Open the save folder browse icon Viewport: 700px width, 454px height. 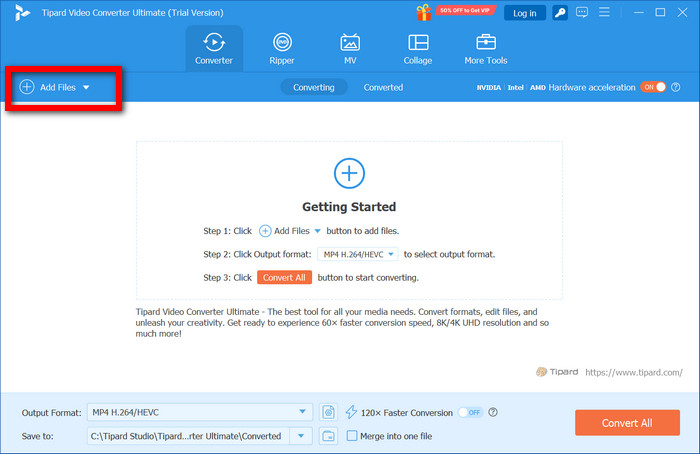329,435
